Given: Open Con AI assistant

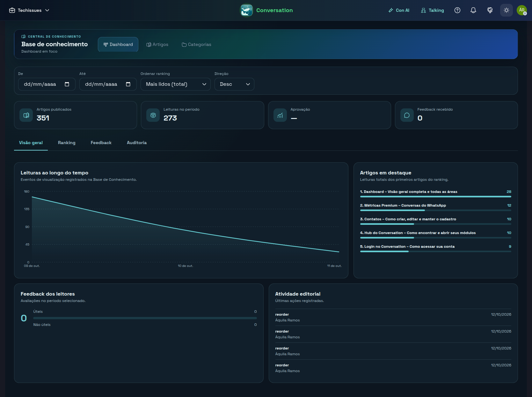Looking at the screenshot, I should tap(399, 10).
